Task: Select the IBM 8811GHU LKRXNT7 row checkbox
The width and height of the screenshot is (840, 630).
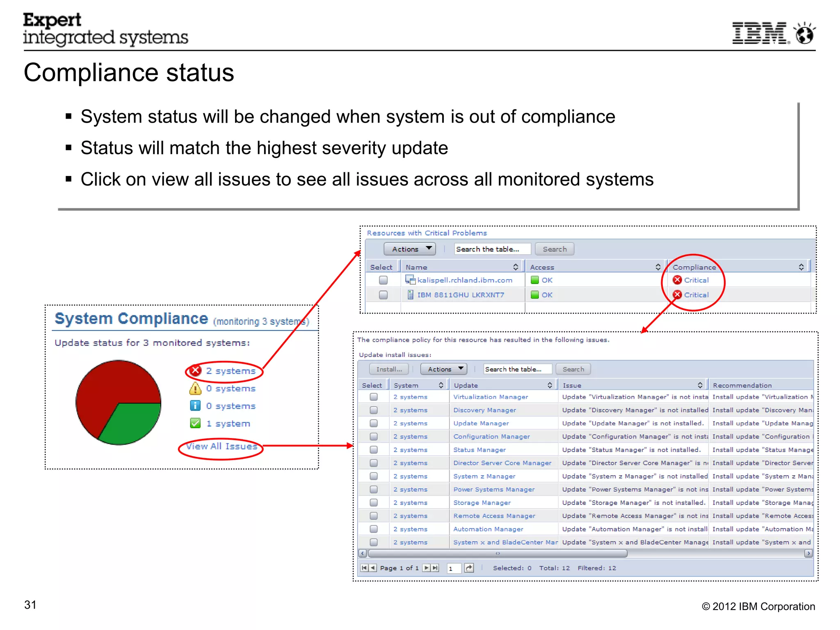Action: 383,294
